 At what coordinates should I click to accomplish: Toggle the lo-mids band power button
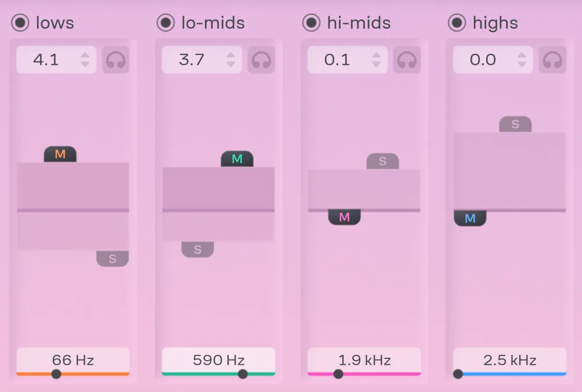point(165,23)
